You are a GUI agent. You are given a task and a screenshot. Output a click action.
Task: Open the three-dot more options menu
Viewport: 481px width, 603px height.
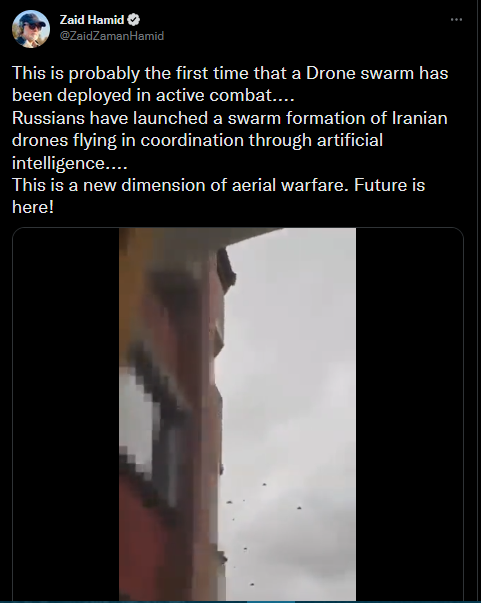point(456,20)
